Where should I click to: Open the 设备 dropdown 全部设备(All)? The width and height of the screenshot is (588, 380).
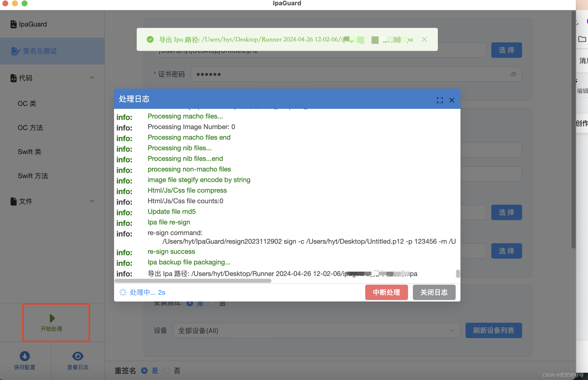317,330
